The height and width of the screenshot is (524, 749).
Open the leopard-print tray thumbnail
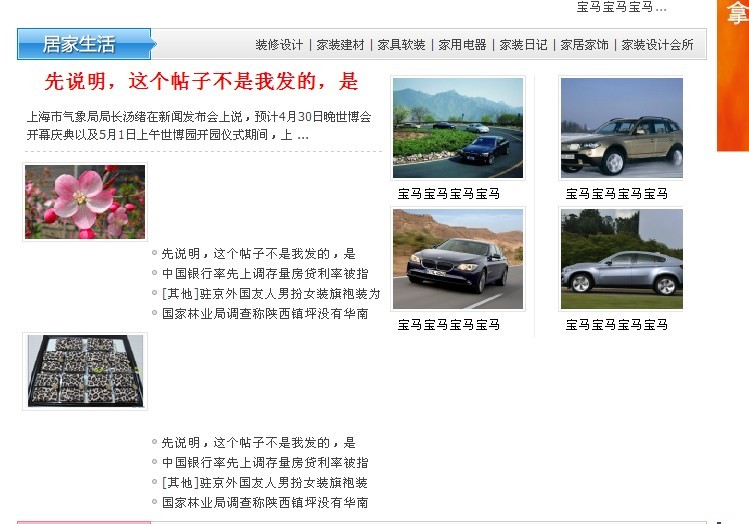point(85,371)
